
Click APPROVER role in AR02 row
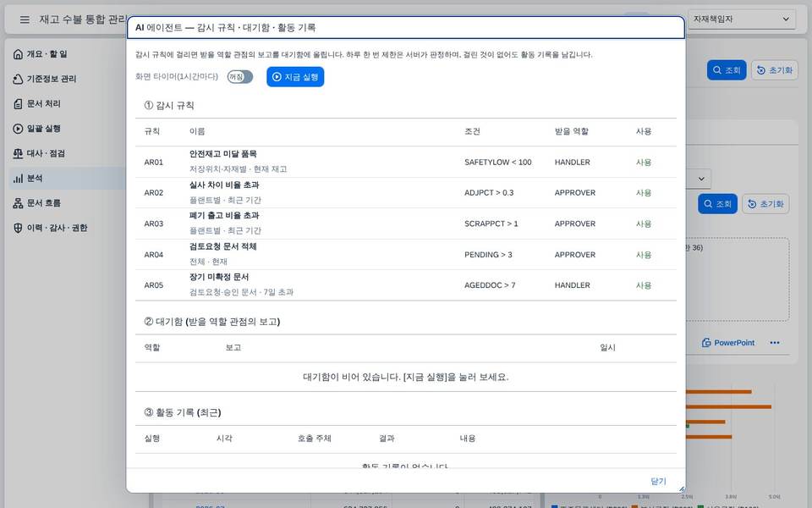[575, 193]
